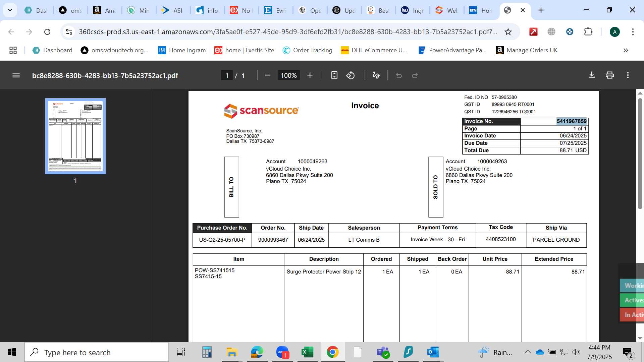Open Manage Orders UK bookmark
The height and width of the screenshot is (362, 644).
(527, 50)
